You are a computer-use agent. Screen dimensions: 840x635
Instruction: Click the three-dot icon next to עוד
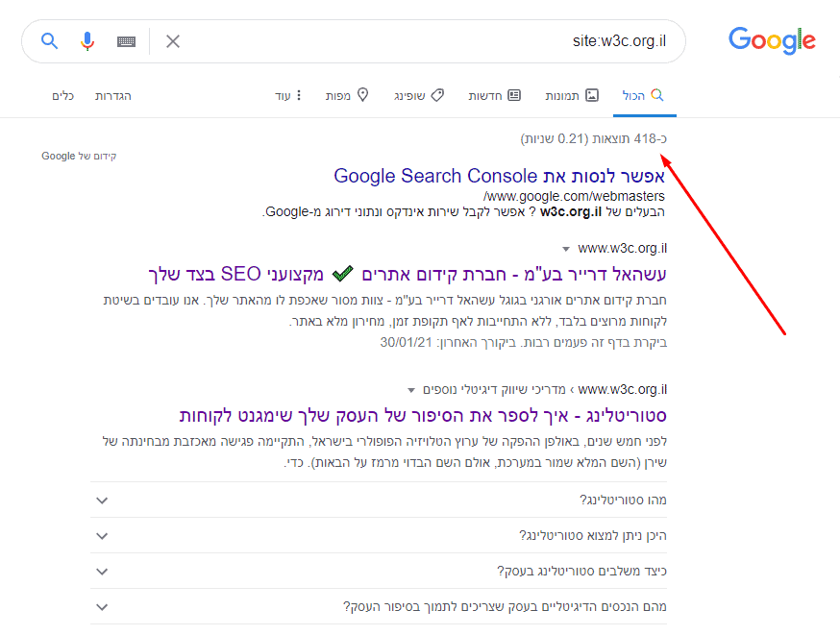coord(299,95)
